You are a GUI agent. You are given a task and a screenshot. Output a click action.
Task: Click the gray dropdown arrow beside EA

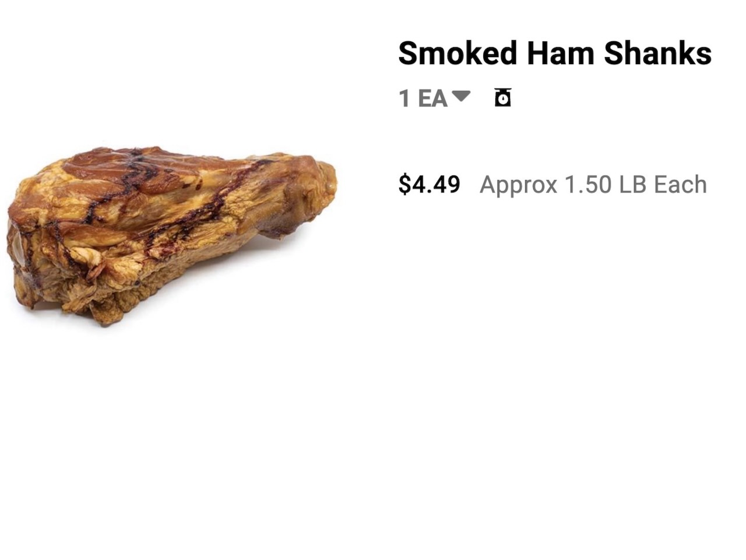coord(460,96)
